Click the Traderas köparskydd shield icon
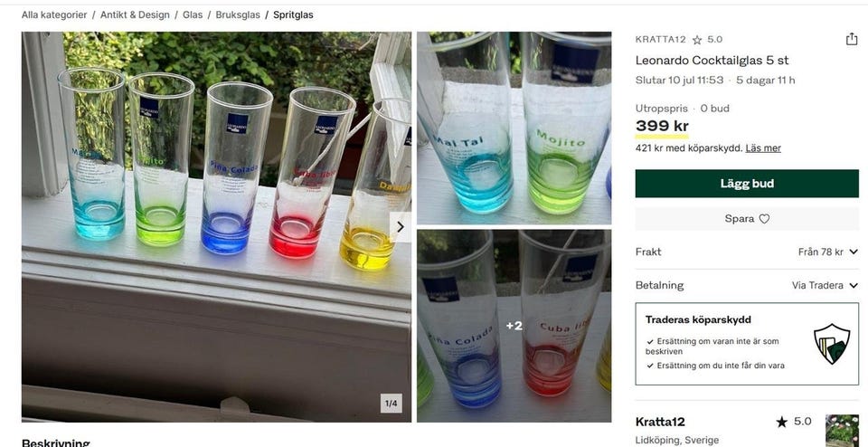Viewport: 868px width, 447px height. point(832,344)
